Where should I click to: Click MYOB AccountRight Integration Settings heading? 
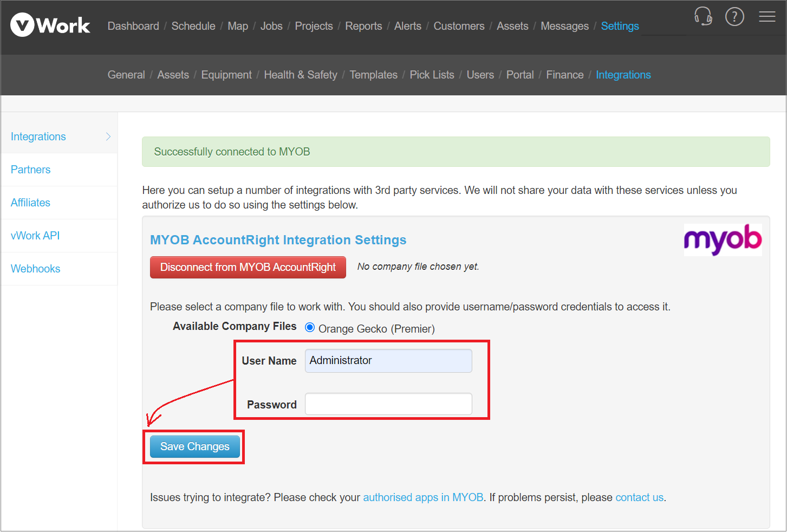[x=278, y=239]
